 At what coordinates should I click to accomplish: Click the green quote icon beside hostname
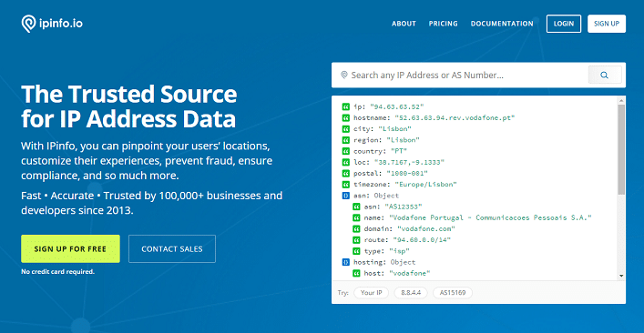pyautogui.click(x=345, y=118)
